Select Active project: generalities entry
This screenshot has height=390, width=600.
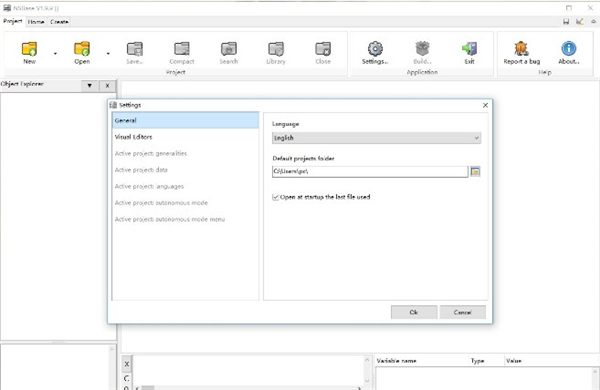186,153
